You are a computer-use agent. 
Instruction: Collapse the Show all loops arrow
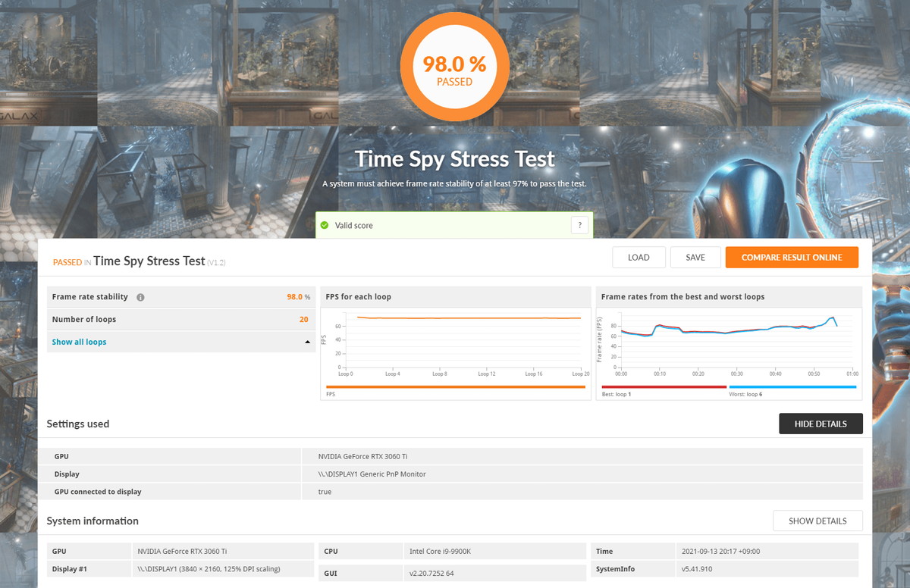tap(307, 342)
